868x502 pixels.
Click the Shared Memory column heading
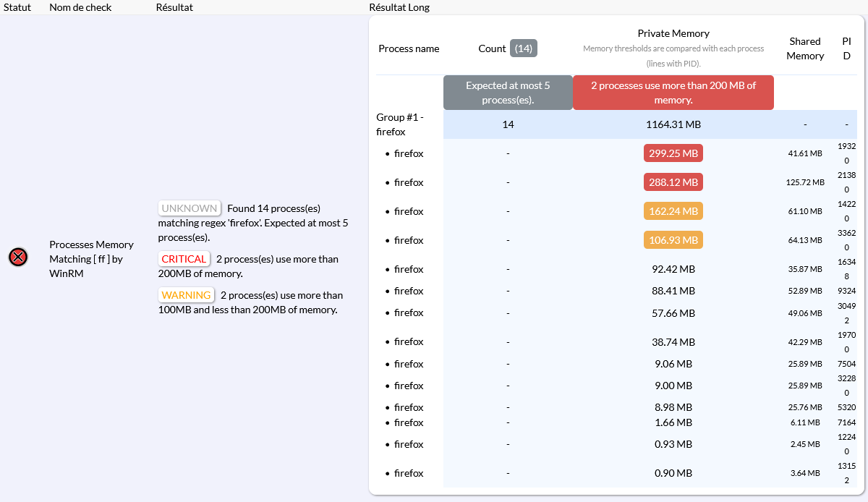point(805,48)
